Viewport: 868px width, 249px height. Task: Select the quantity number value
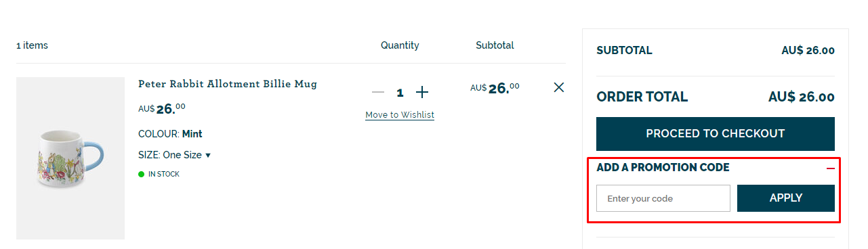[400, 93]
